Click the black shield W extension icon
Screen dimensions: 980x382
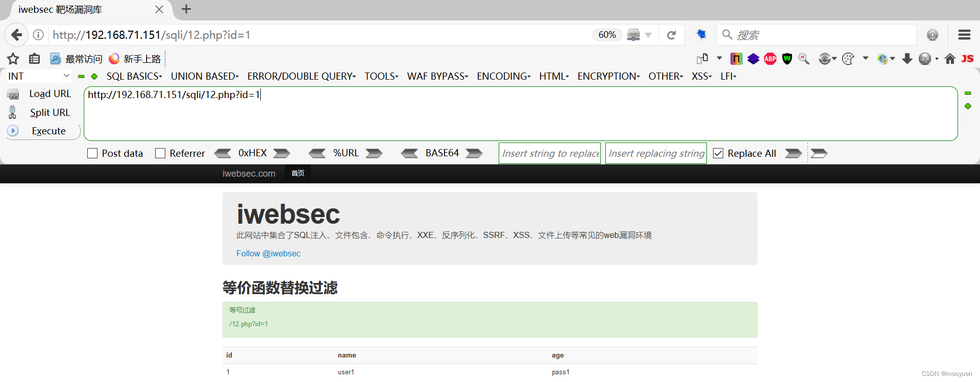(787, 59)
